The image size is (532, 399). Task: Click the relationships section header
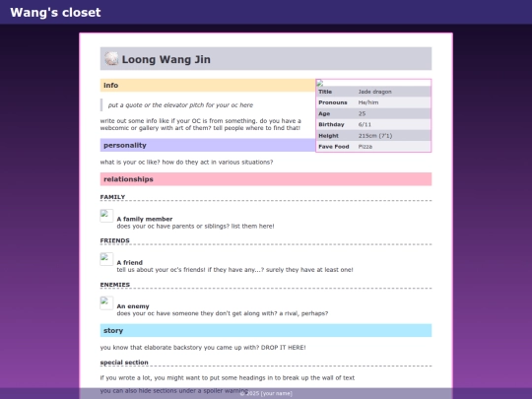click(x=266, y=179)
